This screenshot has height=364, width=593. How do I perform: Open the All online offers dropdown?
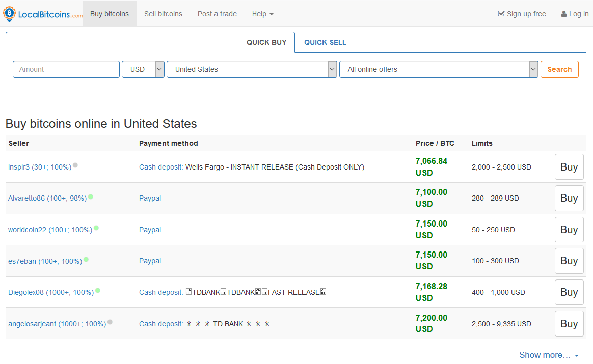[x=439, y=69]
